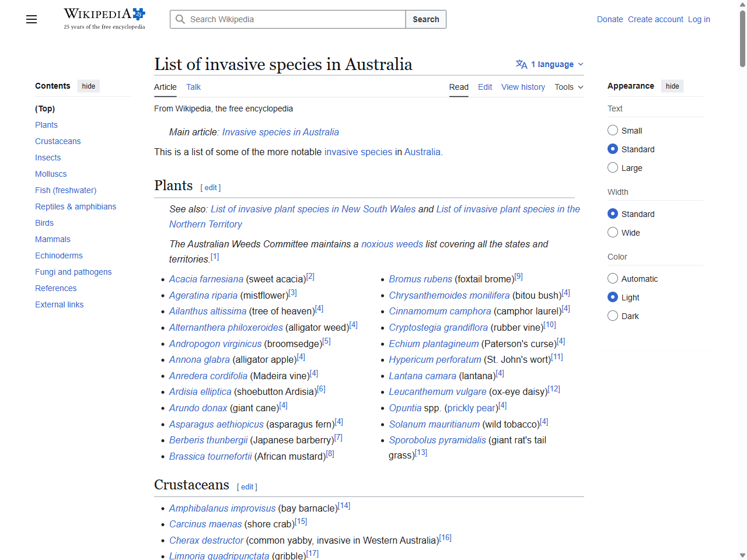Image resolution: width=747 pixels, height=560 pixels.
Task: Click citation [13] after giant rat's tail grass
Action: [421, 452]
